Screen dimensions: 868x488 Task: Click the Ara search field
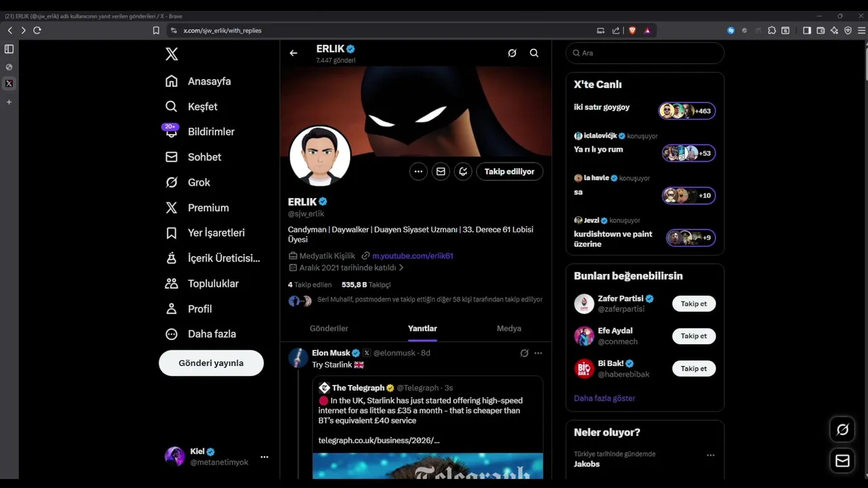click(x=645, y=53)
